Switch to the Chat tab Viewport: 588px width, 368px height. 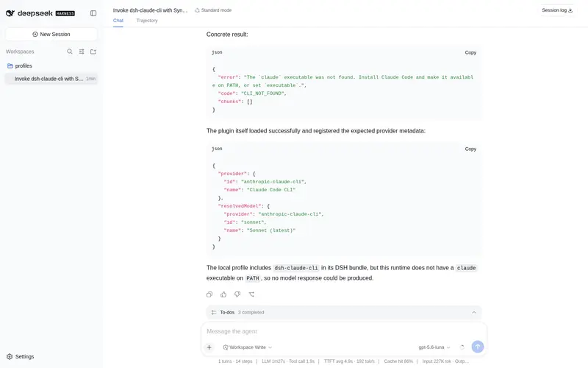coord(118,21)
